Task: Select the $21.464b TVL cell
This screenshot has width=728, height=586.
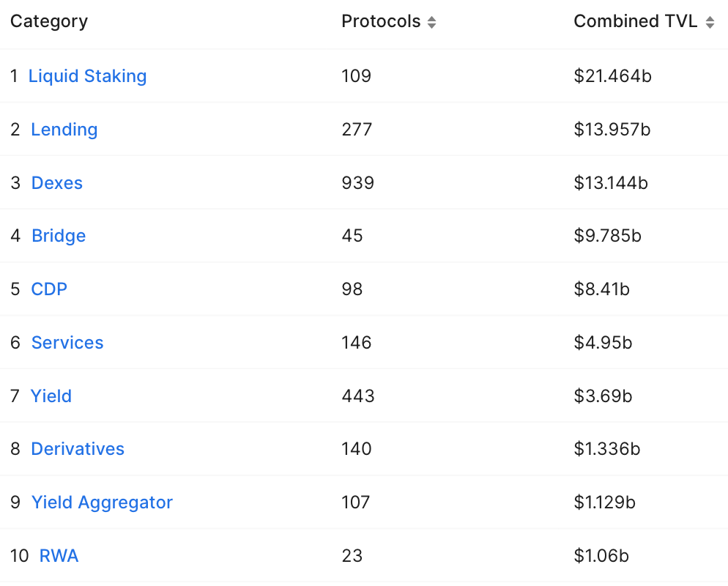Action: pyautogui.click(x=612, y=76)
